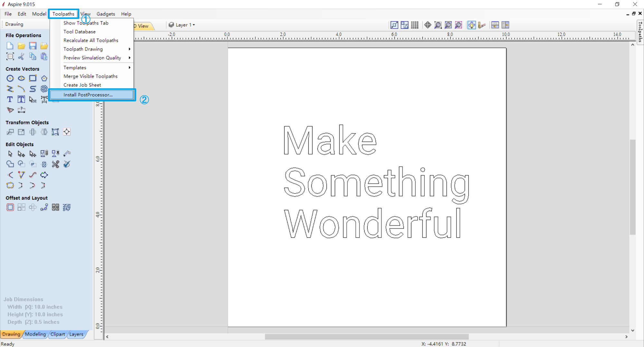The width and height of the screenshot is (644, 347).
Task: Select the Draw Curve S-shaped tool
Action: point(33,89)
